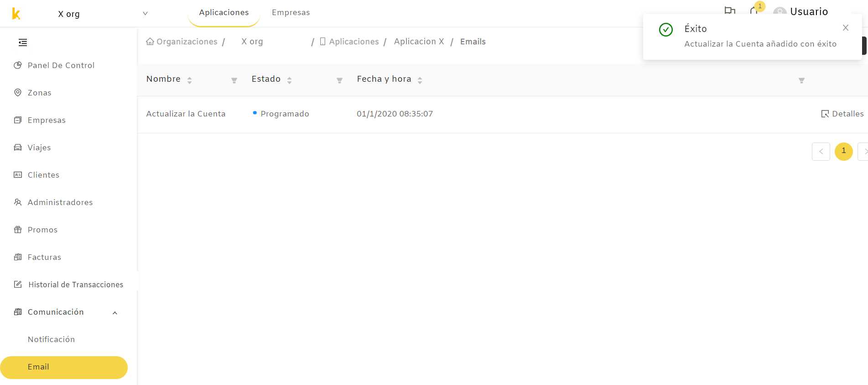Go to the previous page arrow
This screenshot has width=868, height=385.
click(x=821, y=152)
